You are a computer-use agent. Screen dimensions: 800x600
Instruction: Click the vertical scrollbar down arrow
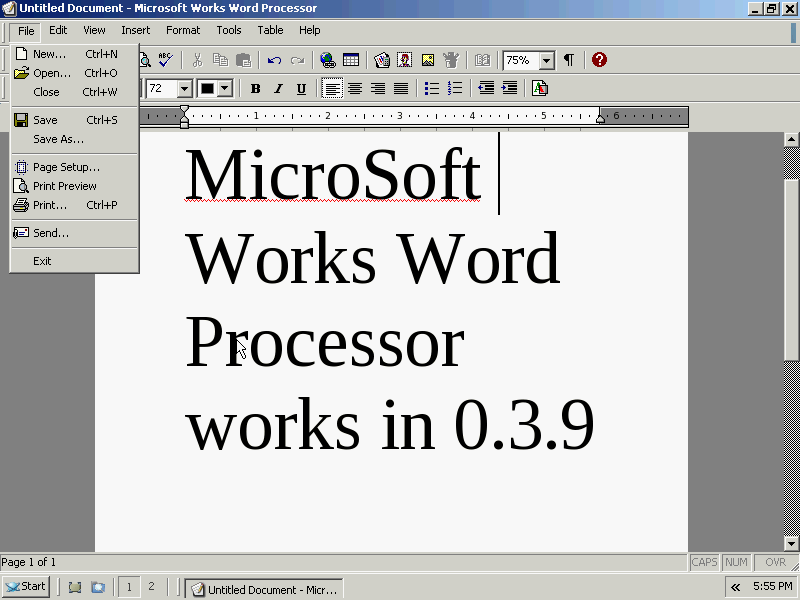click(791, 543)
